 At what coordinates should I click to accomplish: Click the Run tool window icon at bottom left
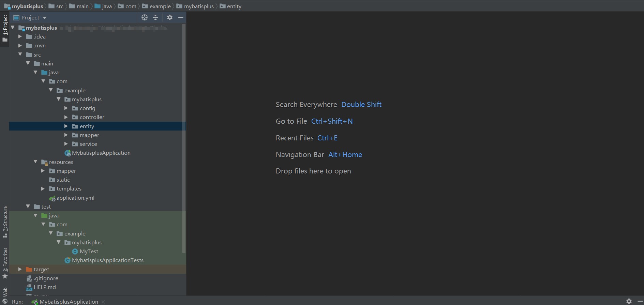[5, 301]
